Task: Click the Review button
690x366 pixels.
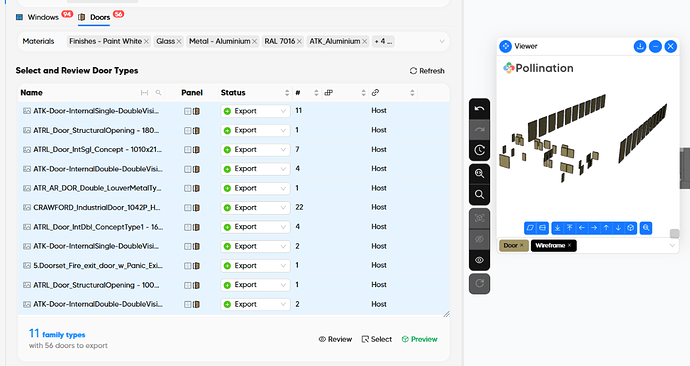Action: 335,339
